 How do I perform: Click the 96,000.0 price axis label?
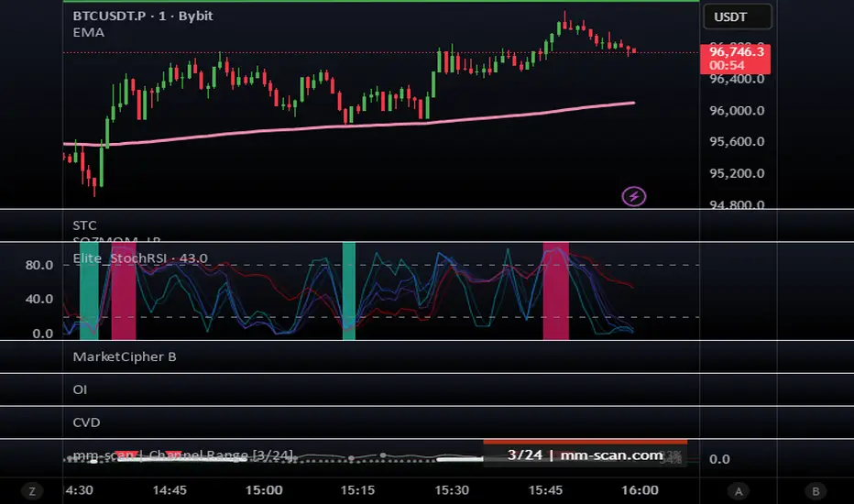point(739,111)
